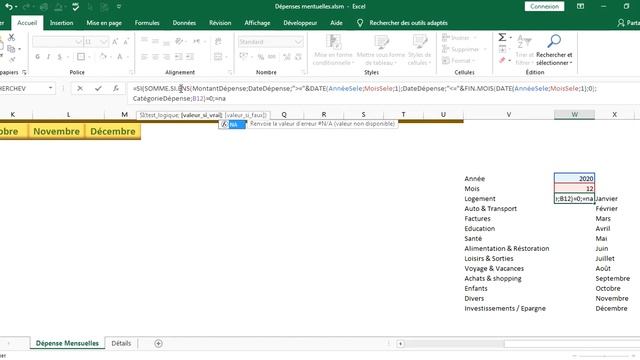Open the Affichage tab
This screenshot has width=640, height=360.
click(x=257, y=23)
